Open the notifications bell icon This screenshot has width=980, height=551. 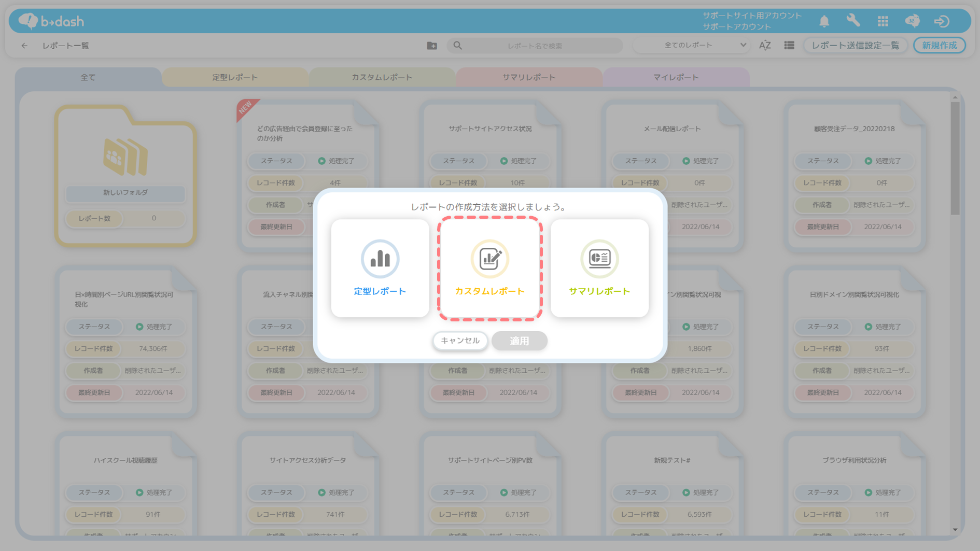pyautogui.click(x=824, y=21)
